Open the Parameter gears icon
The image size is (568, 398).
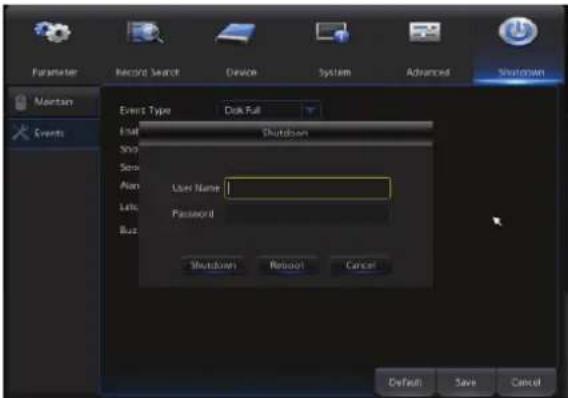click(x=53, y=32)
